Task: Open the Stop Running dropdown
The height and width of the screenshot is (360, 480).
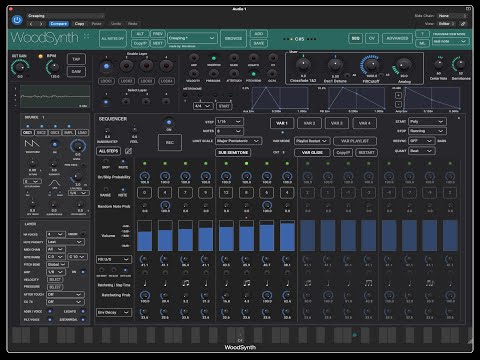Action: coord(427,131)
